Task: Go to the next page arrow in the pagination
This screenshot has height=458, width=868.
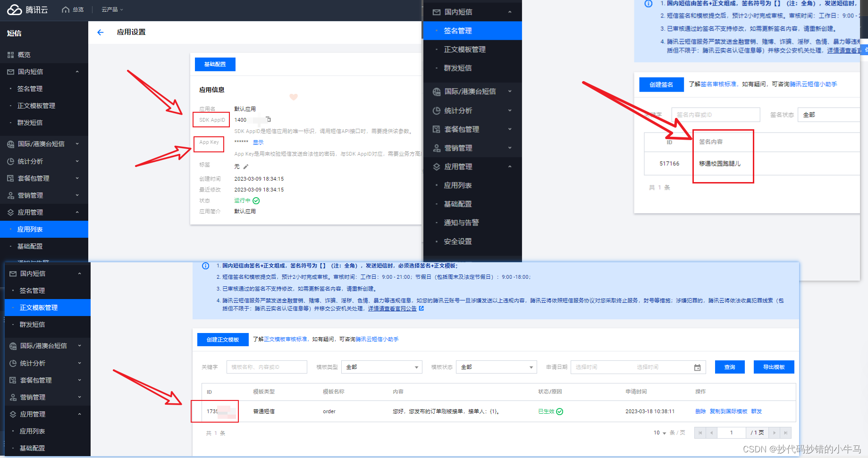Action: 774,433
